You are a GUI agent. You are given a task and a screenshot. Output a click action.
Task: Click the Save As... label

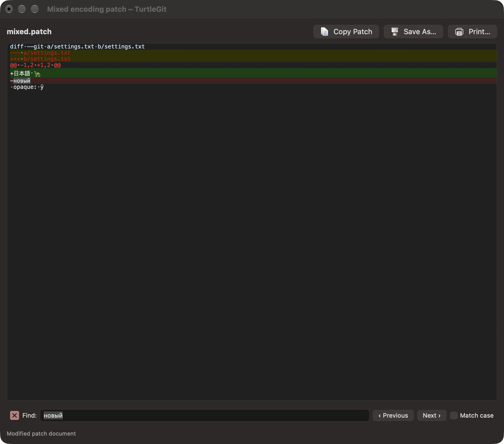pos(420,32)
